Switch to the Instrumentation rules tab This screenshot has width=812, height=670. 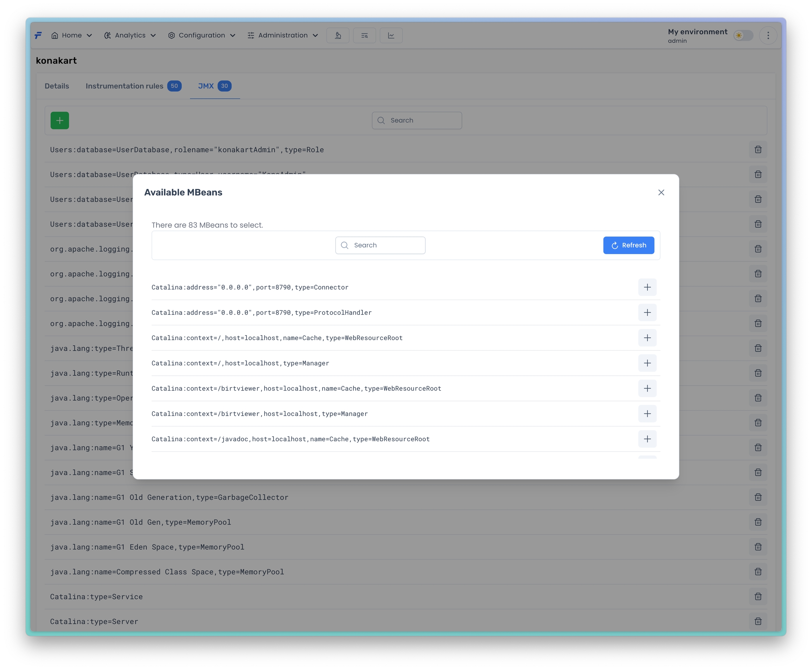pos(124,86)
